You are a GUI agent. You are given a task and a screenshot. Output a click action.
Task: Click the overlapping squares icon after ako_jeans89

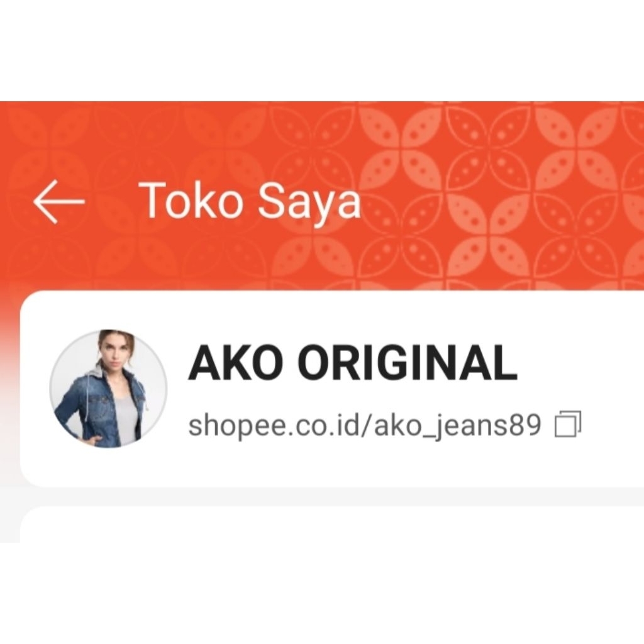click(x=568, y=424)
